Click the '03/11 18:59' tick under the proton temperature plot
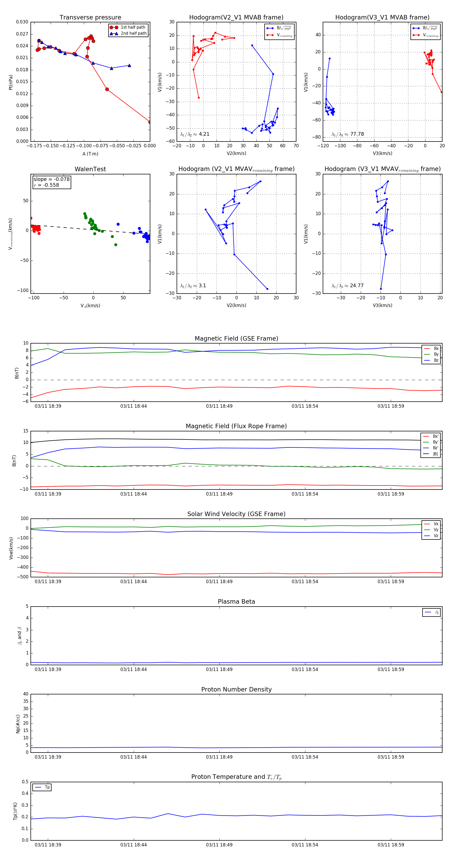The width and height of the screenshot is (473, 868). tap(390, 845)
